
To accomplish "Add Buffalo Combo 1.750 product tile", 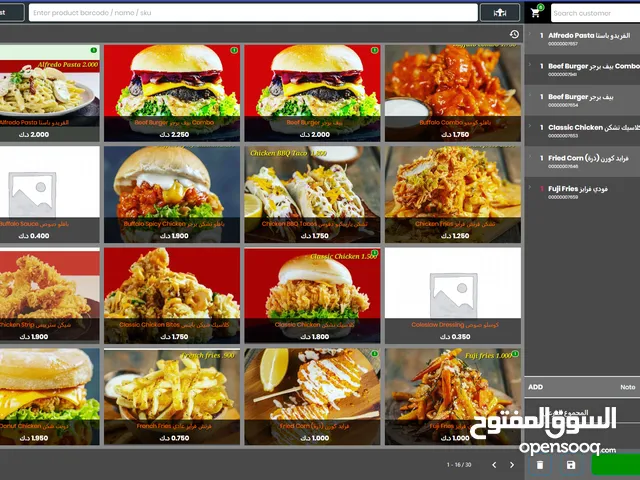I will (x=453, y=93).
